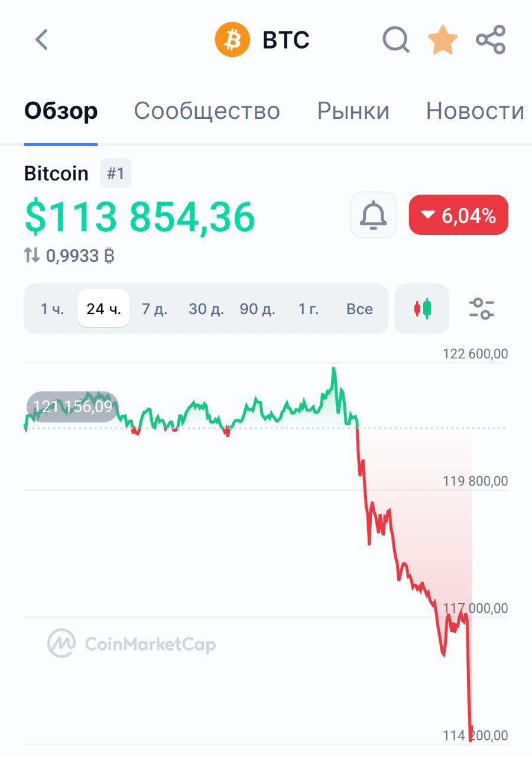The width and height of the screenshot is (532, 757).
Task: Tap the 121 156,09 chart price marker
Action: point(72,407)
